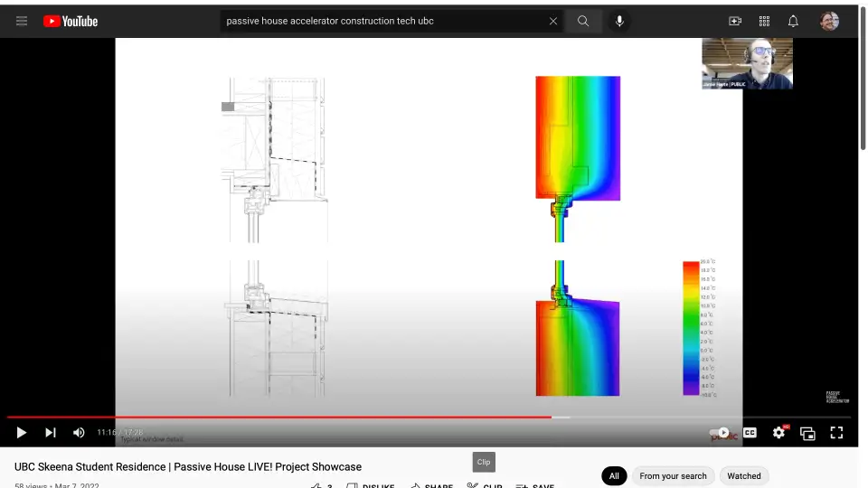Open the YouTube apps grid
The width and height of the screenshot is (868, 488).
[764, 21]
